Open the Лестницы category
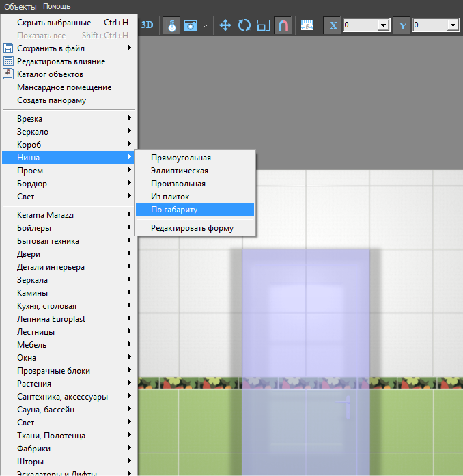 [70, 332]
